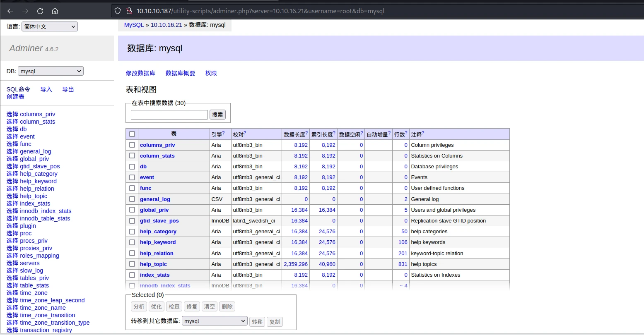Click the 清空 truncate button
The image size is (644, 335).
pos(210,306)
